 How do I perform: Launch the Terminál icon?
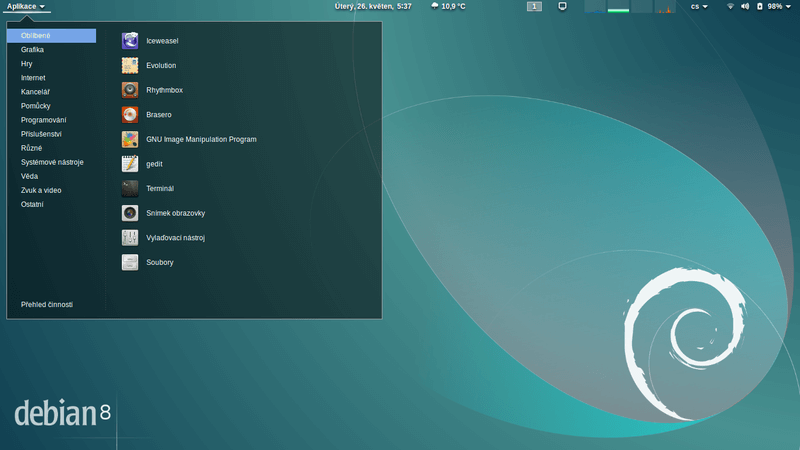[x=130, y=188]
